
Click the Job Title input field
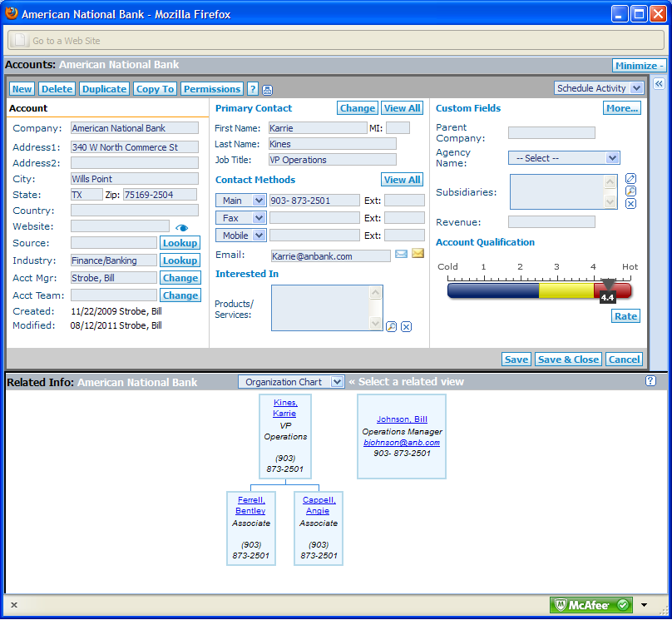pos(332,160)
